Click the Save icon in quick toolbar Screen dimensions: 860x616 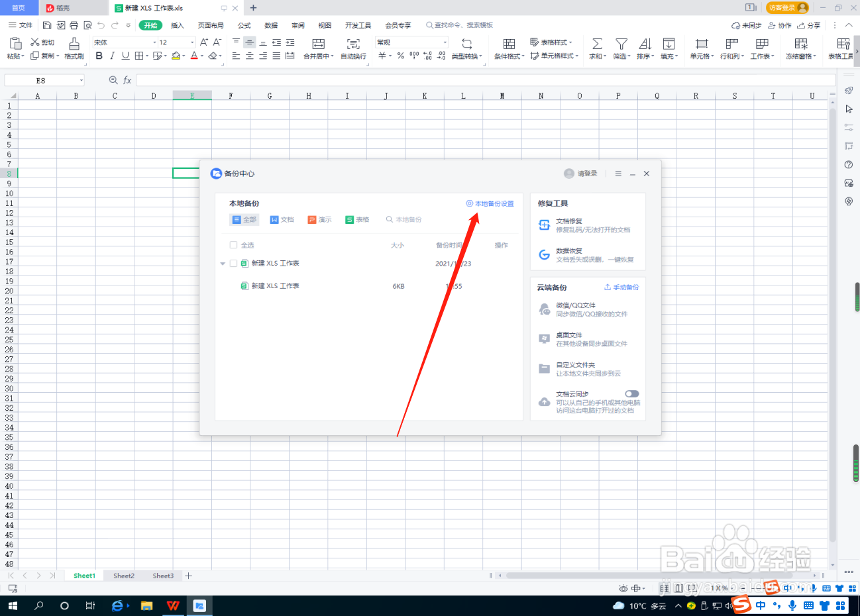point(47,25)
